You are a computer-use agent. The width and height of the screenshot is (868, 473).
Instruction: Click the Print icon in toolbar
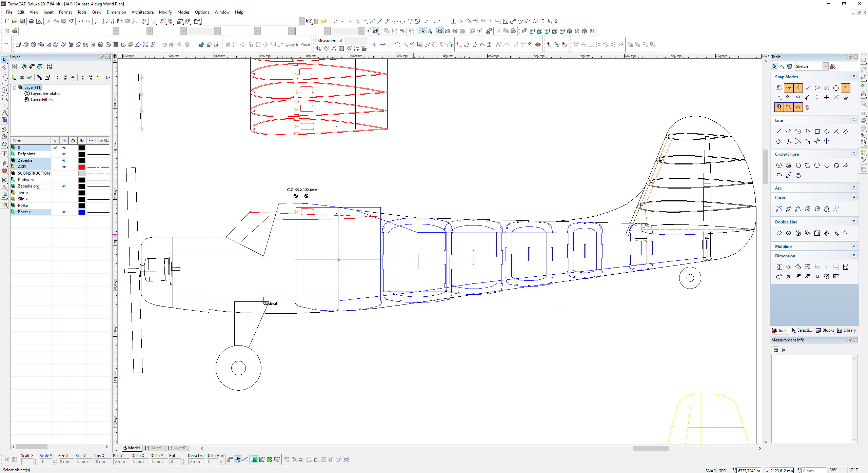pos(32,21)
